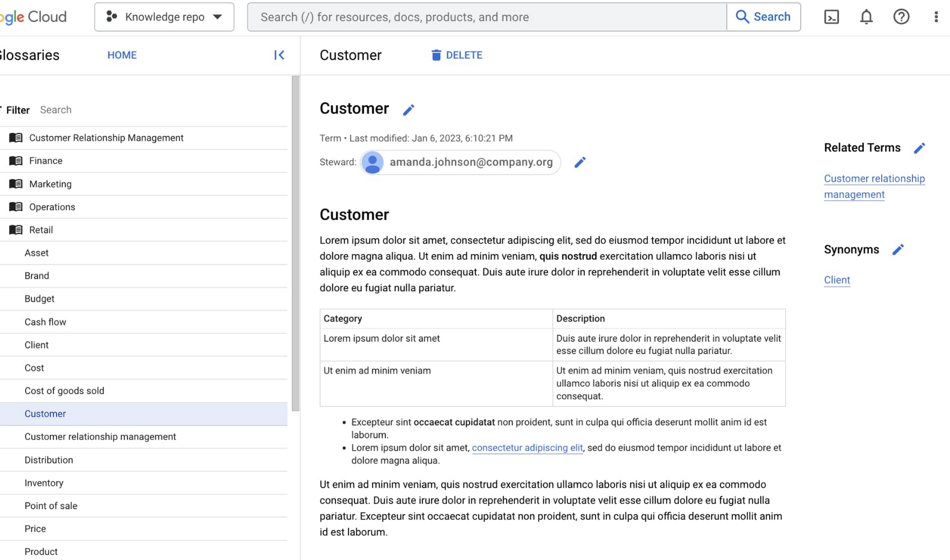
Task: Open the notifications bell
Action: pyautogui.click(x=866, y=17)
